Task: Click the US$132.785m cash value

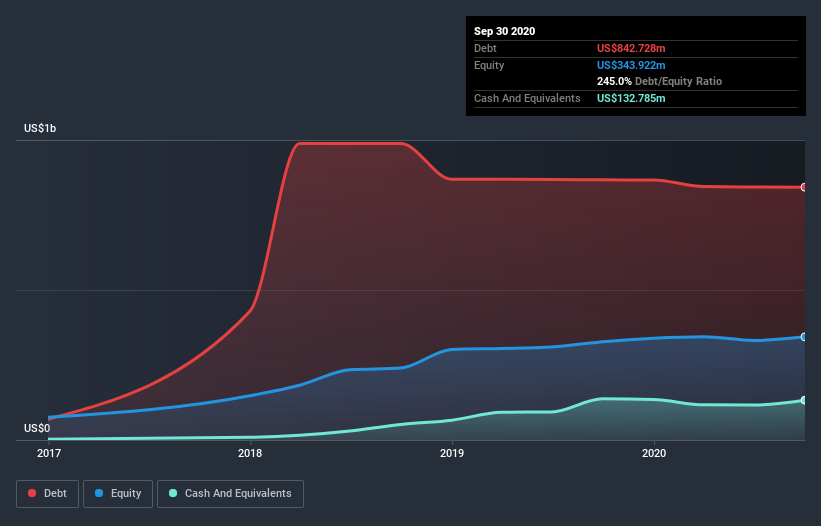Action: (631, 98)
